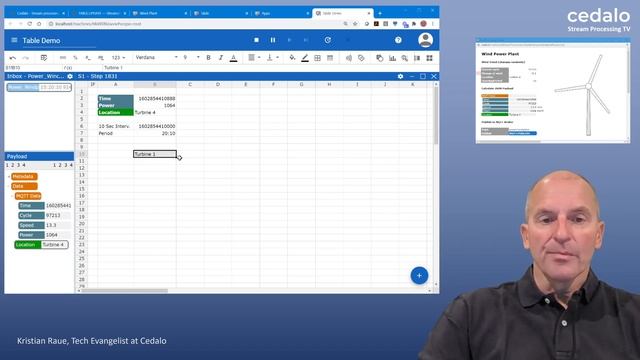Open Inbox Power_Winc settings gear

70,76
